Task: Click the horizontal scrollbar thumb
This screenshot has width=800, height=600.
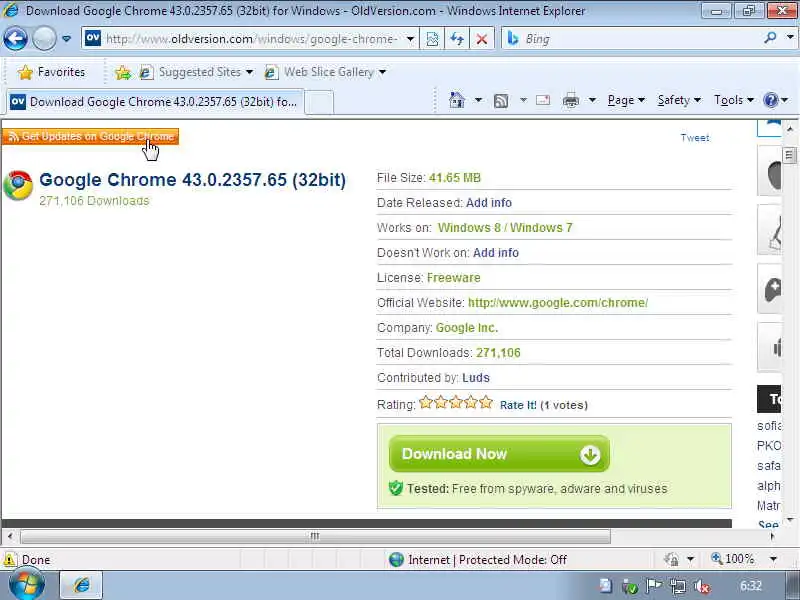Action: [x=315, y=536]
